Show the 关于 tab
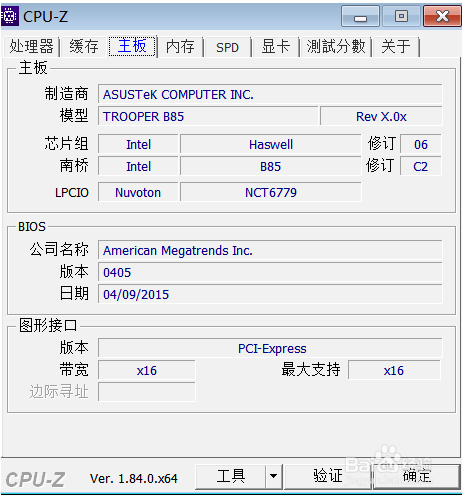Viewport: 462px width, 496px height. [x=396, y=46]
